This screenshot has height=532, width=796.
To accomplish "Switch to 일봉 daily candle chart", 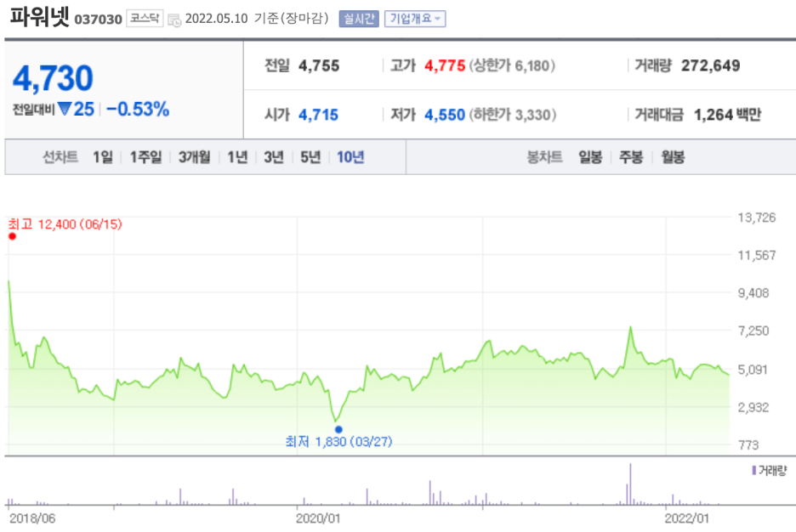I will tap(590, 157).
